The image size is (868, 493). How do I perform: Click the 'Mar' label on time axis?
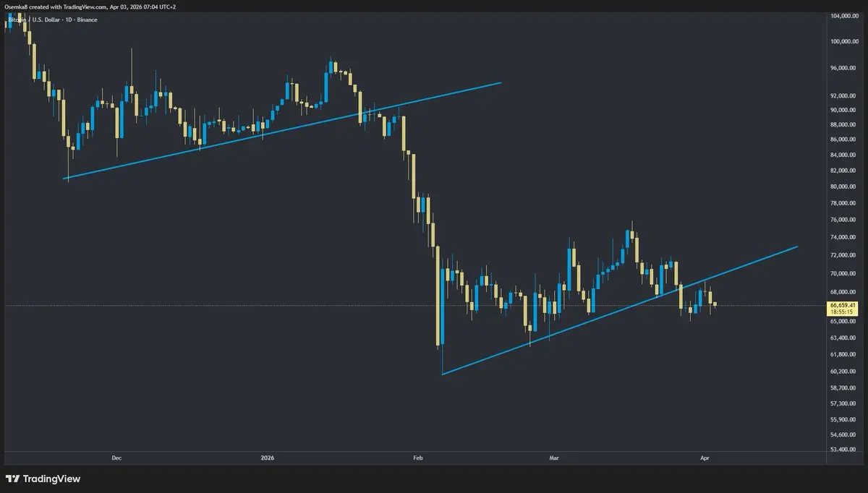tap(555, 458)
